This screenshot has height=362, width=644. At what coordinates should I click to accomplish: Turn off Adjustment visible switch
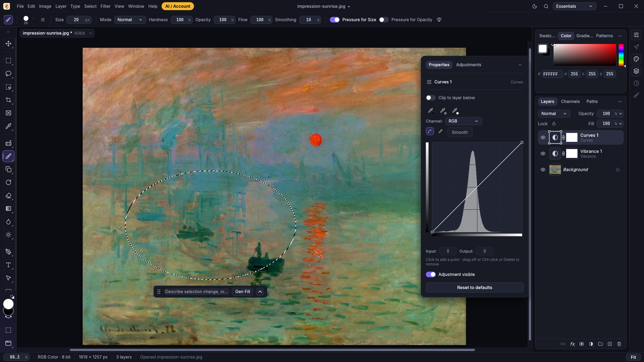point(431,274)
